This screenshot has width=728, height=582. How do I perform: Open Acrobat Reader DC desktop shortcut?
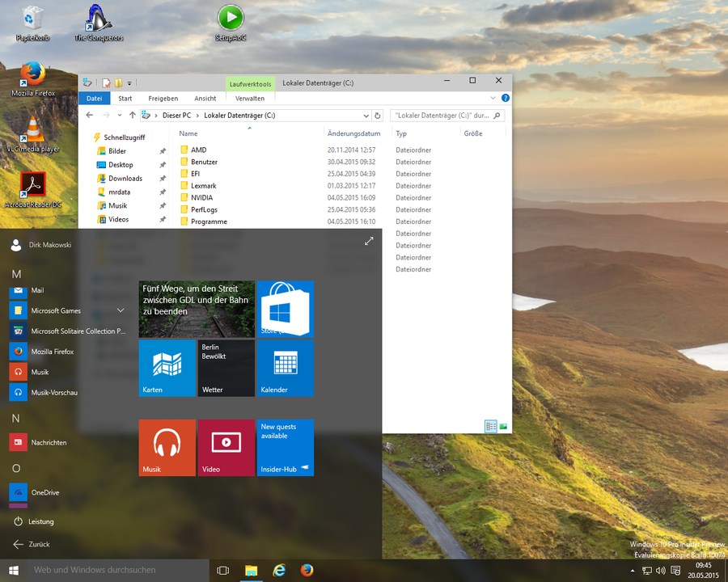coord(33,189)
